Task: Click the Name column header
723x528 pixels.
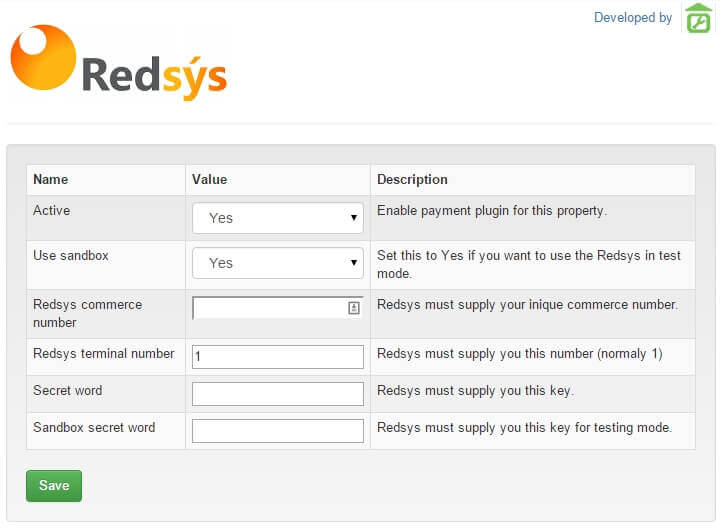Action: (x=51, y=180)
